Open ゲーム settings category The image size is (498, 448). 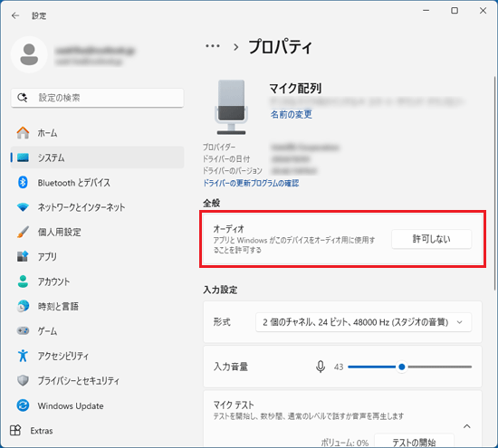point(97,331)
